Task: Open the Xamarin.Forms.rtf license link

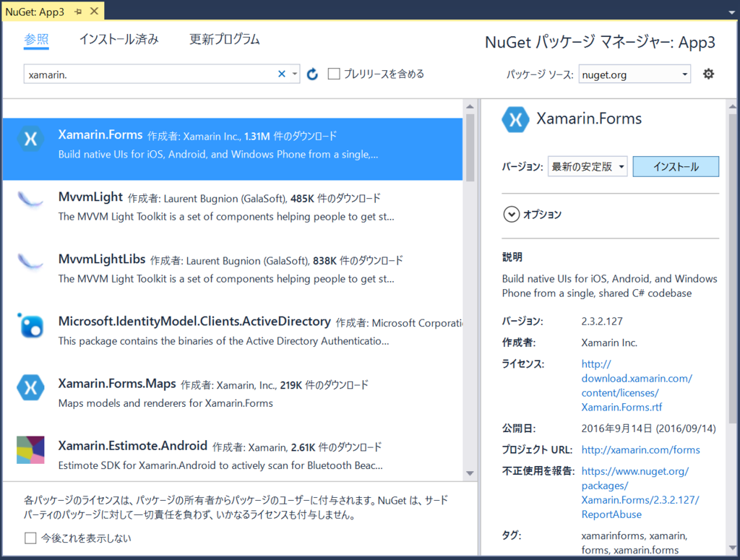Action: point(637,385)
